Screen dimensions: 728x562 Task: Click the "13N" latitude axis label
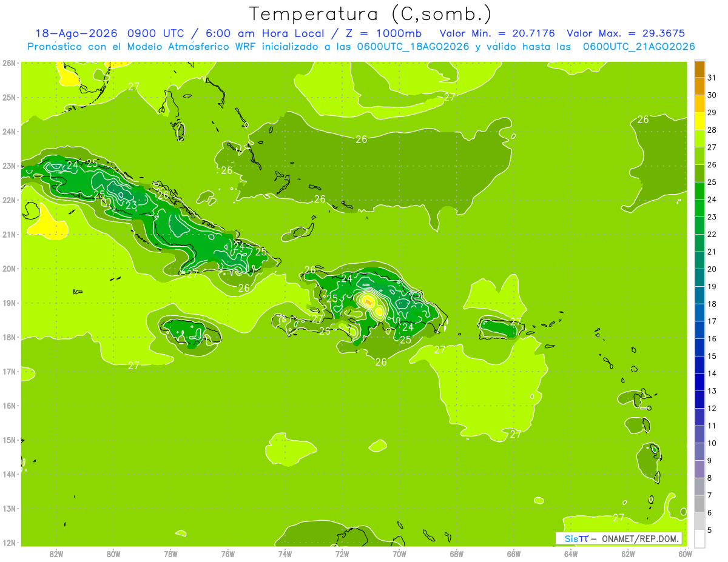9,508
